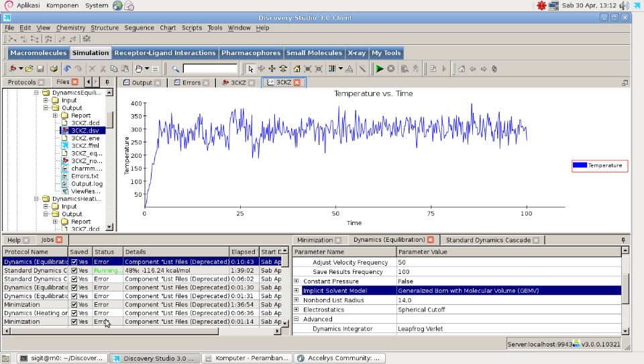
Task: Expand the Constant Pressure parameter
Action: [297, 281]
